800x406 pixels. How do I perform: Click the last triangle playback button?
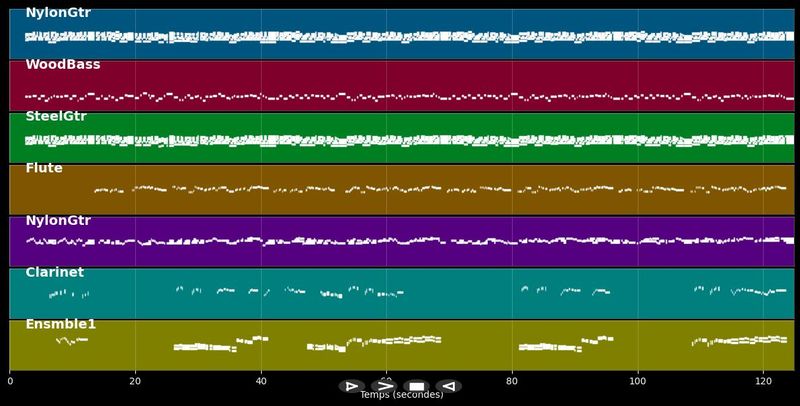coord(449,386)
